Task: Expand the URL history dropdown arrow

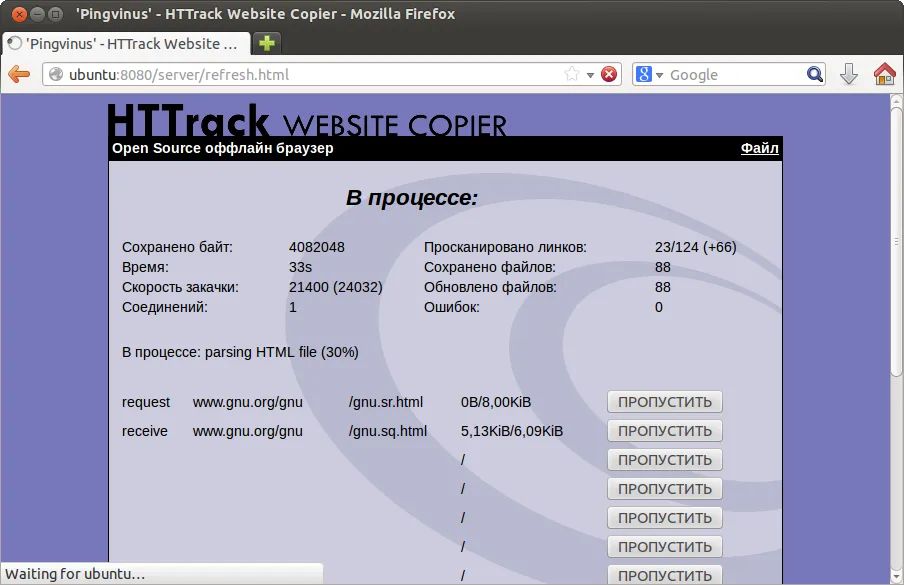Action: 590,75
